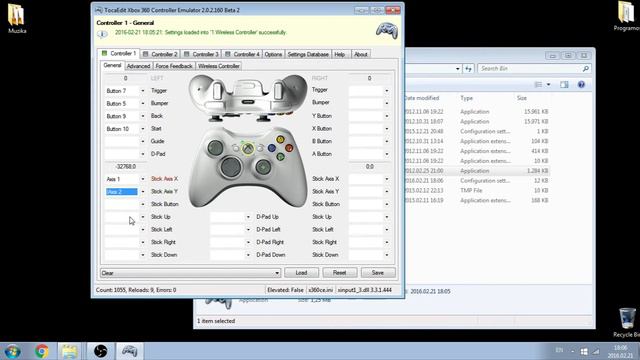640x360 pixels.
Task: Click the '1 item selected' status text
Action: pos(216,321)
